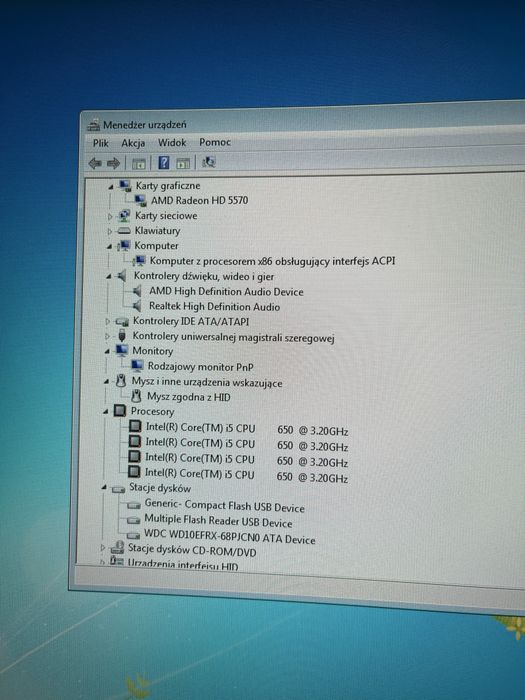525x700 pixels.
Task: Select Komputer z procesorem x86 ACPI entry
Action: [x=272, y=261]
